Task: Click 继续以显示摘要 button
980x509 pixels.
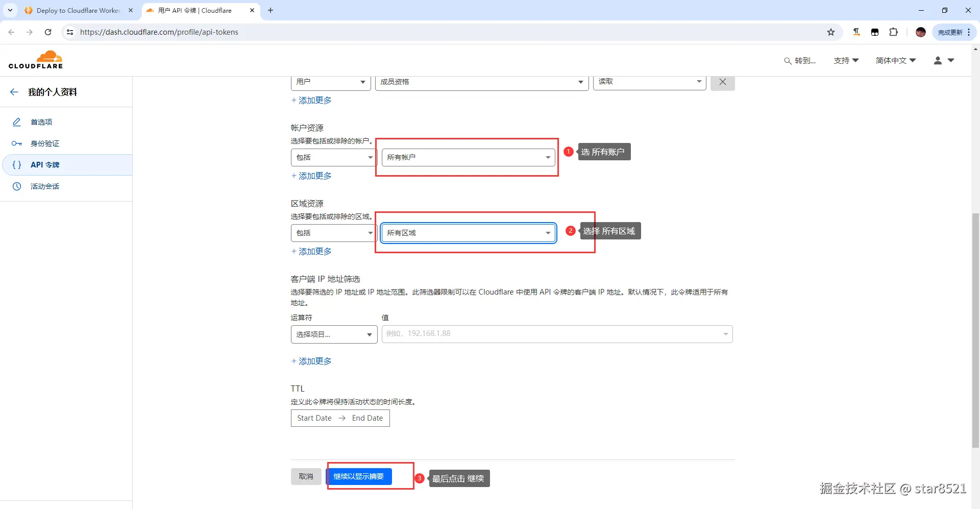Action: click(359, 476)
